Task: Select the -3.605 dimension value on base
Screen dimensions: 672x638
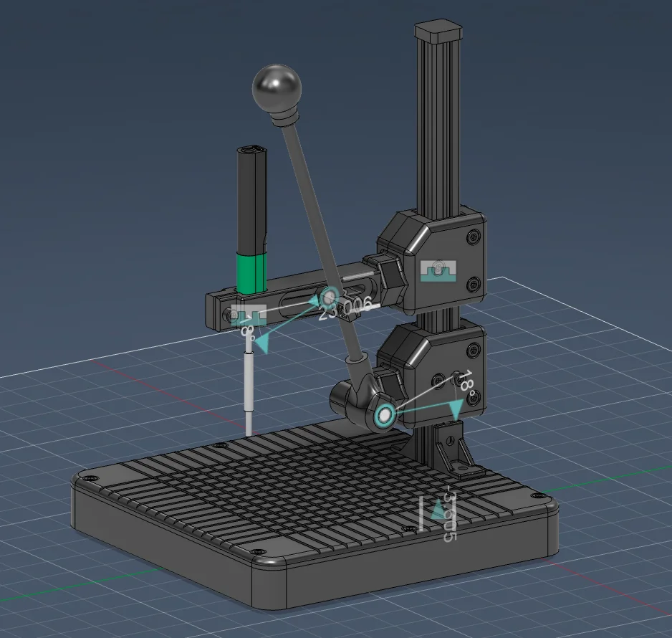Action: coord(450,513)
